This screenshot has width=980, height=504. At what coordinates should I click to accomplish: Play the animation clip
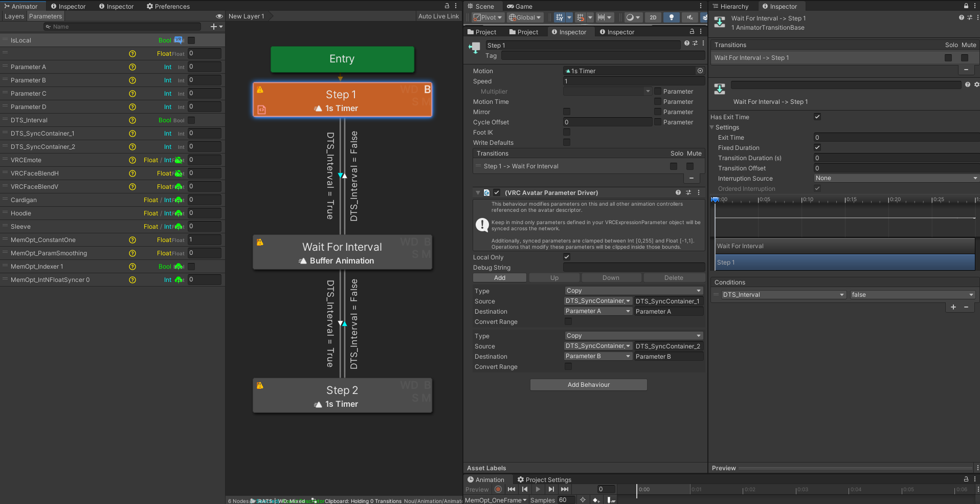click(x=538, y=489)
